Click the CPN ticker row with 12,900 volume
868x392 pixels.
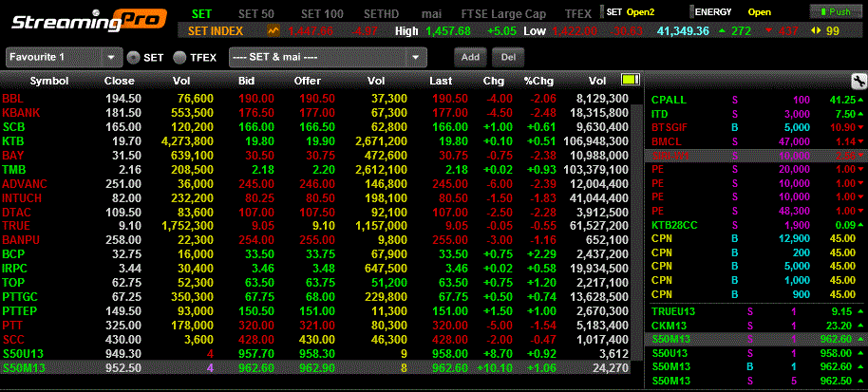click(756, 238)
